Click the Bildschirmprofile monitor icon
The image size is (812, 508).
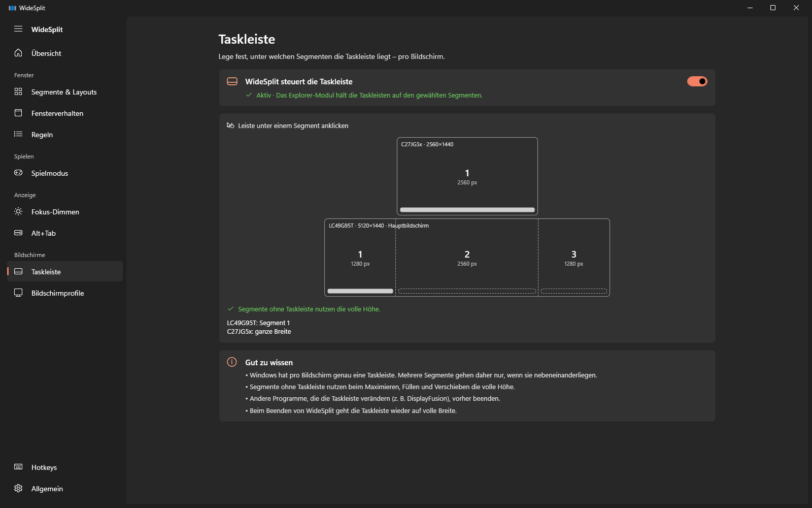pyautogui.click(x=18, y=293)
